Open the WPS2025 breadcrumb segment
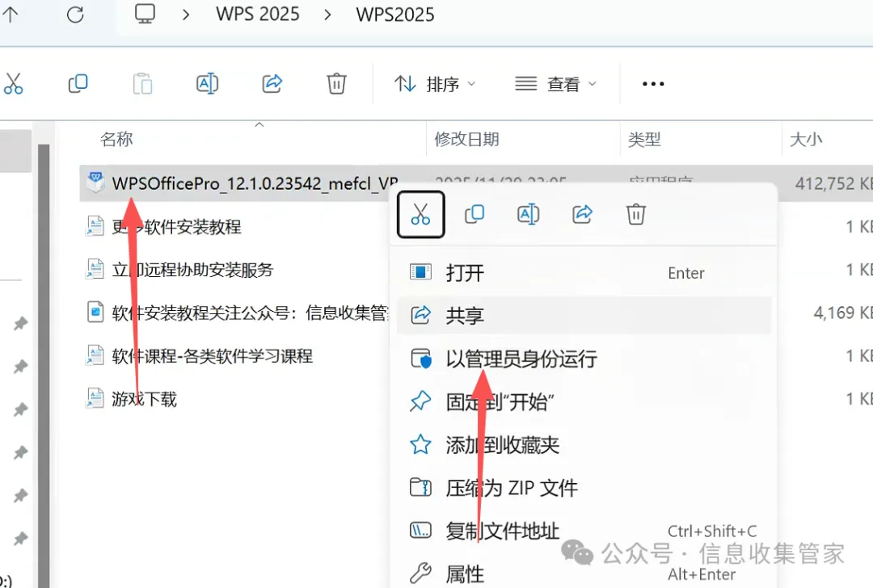Image resolution: width=873 pixels, height=588 pixels. coord(395,15)
